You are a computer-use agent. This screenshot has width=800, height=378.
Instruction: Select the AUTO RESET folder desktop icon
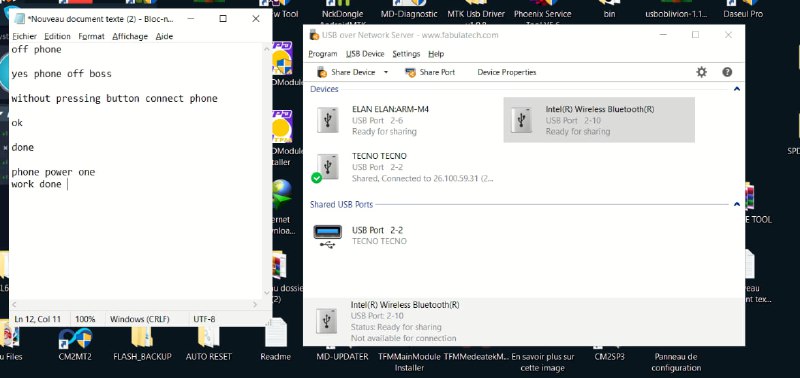pyautogui.click(x=208, y=344)
